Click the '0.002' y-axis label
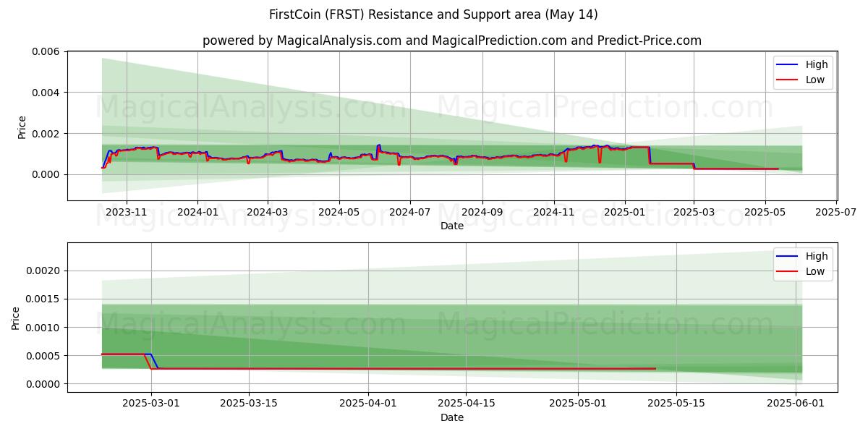 (x=48, y=134)
